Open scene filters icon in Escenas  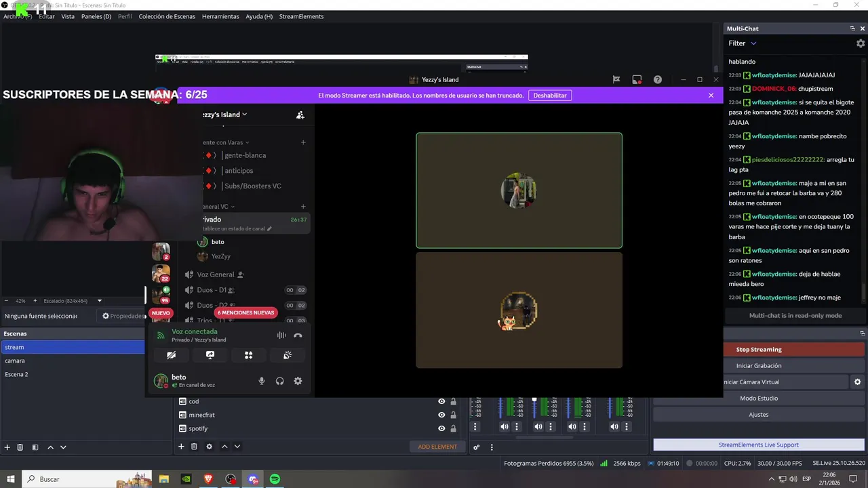tap(35, 447)
